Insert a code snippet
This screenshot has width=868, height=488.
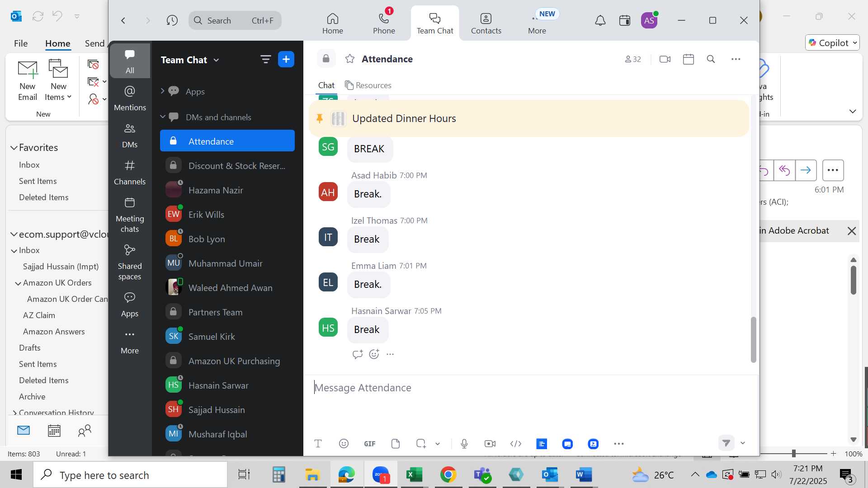516,444
